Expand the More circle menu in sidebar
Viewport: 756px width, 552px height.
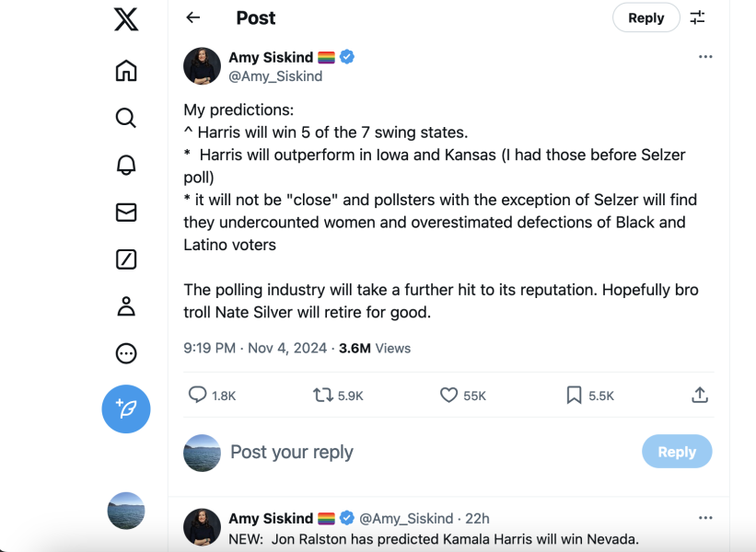[126, 353]
